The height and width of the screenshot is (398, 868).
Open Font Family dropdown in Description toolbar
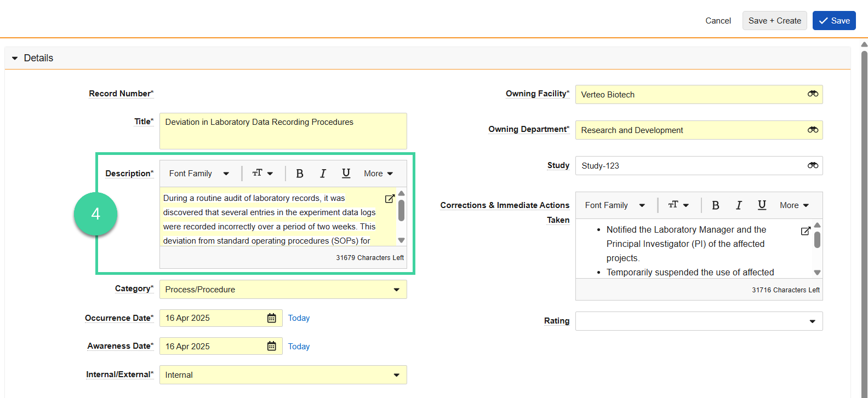[199, 174]
